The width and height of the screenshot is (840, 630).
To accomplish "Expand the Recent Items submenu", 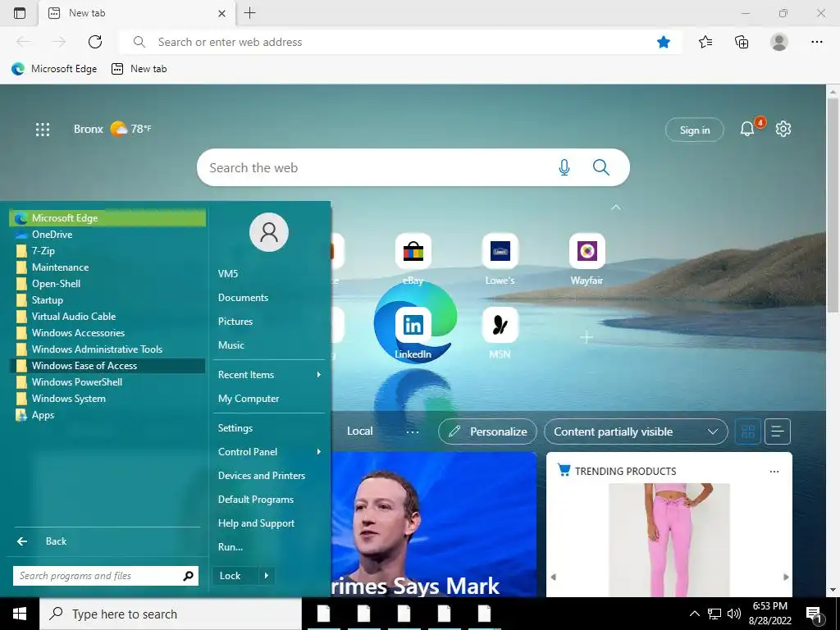I will coord(269,374).
